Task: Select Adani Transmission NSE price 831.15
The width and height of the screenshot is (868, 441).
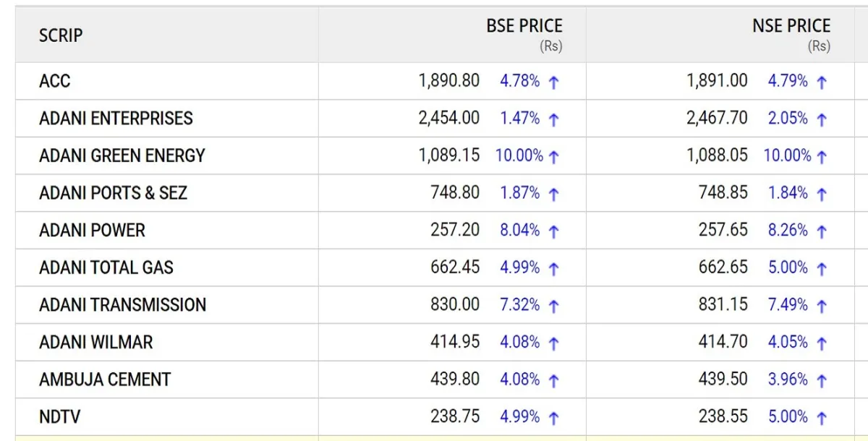Action: coord(723,305)
